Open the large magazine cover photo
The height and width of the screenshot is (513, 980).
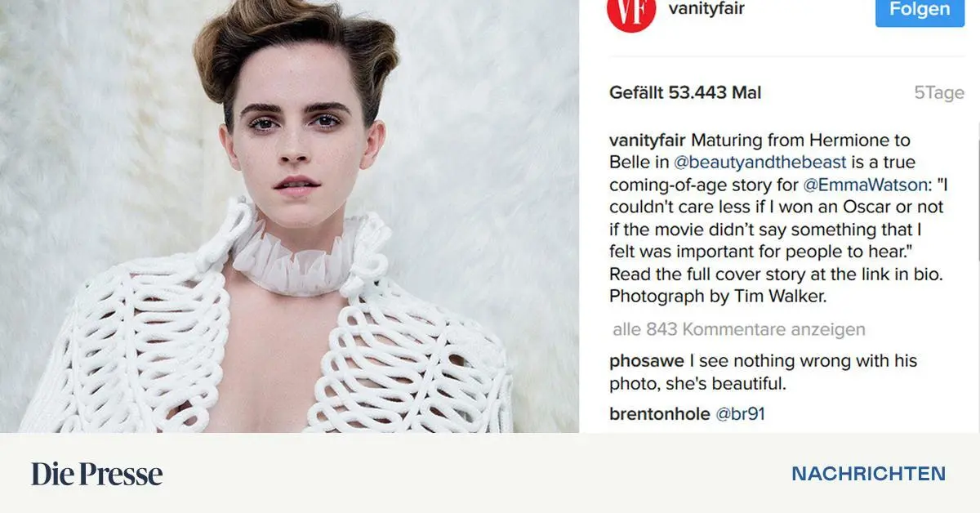tap(290, 216)
